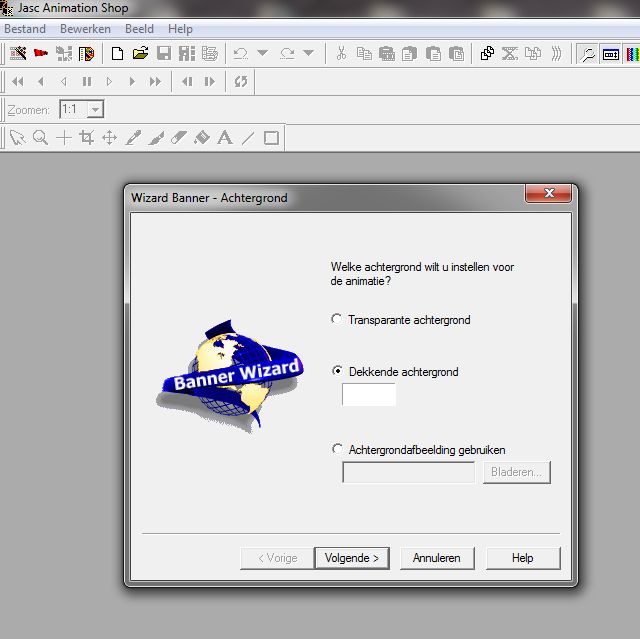Click the Open file folder icon

point(140,53)
